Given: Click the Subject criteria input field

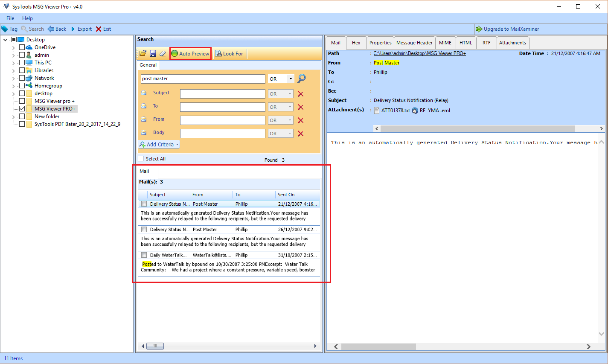Looking at the screenshot, I should [x=223, y=94].
